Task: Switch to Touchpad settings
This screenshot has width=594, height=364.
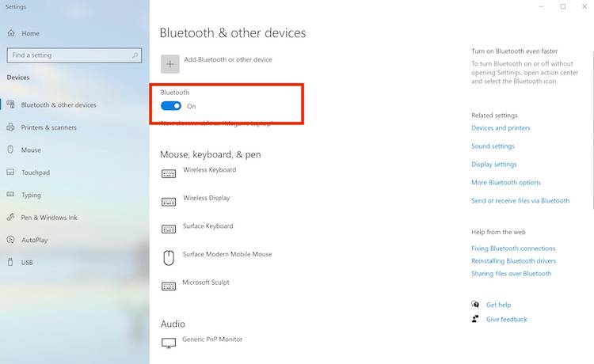Action: 35,173
